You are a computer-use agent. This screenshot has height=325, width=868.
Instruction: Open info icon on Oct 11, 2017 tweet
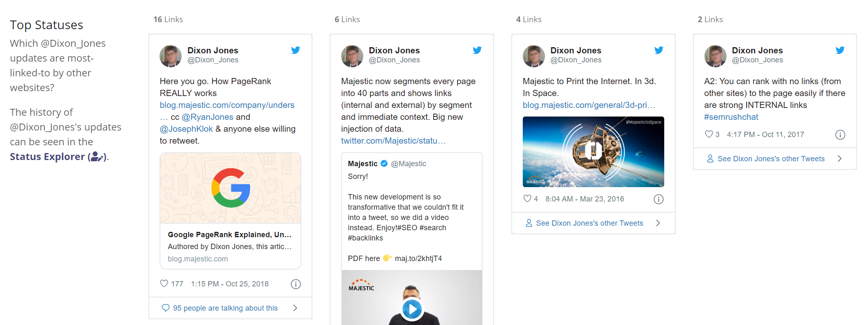click(x=840, y=135)
